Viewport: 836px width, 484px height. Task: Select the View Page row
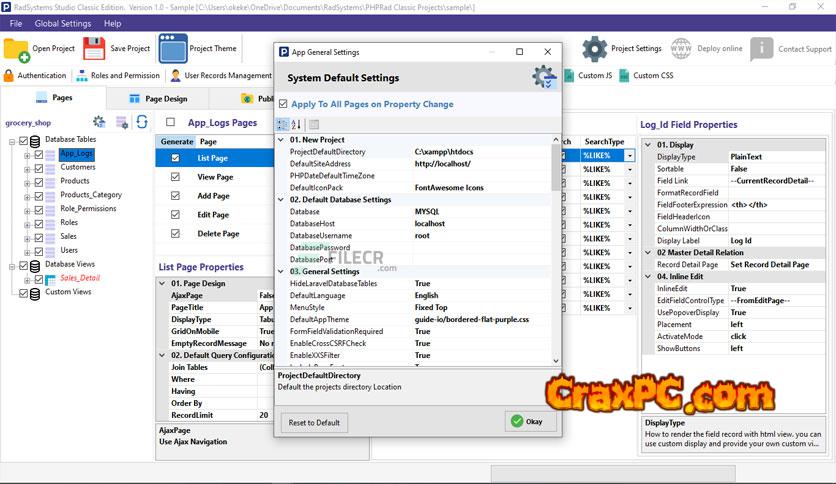[x=215, y=177]
